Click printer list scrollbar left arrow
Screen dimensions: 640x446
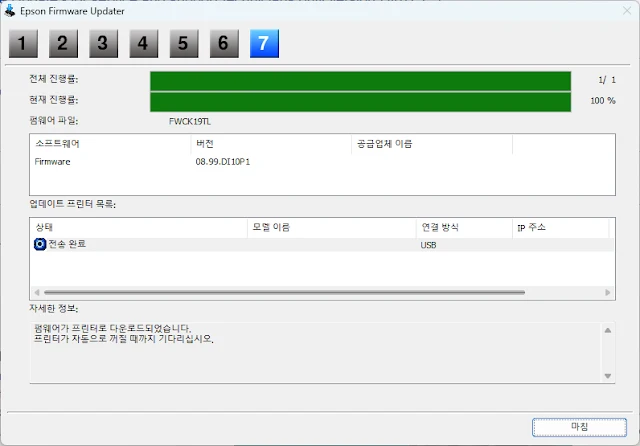37,292
